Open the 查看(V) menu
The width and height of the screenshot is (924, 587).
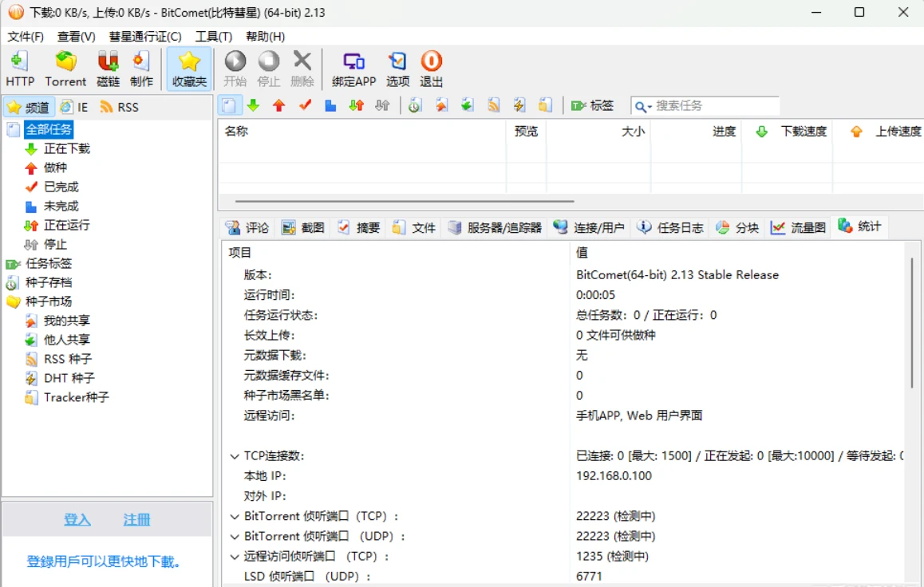coord(76,37)
